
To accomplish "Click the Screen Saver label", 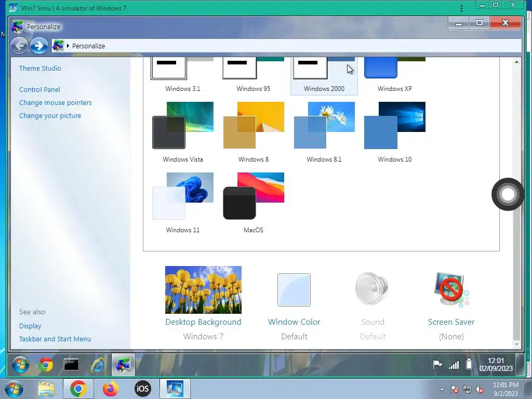I will click(451, 322).
